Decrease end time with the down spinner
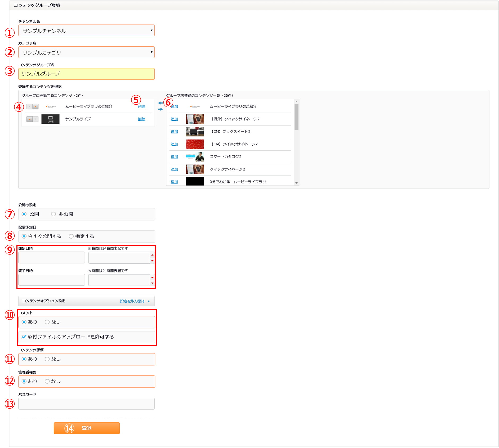This screenshot has height=448, width=499. [x=152, y=283]
